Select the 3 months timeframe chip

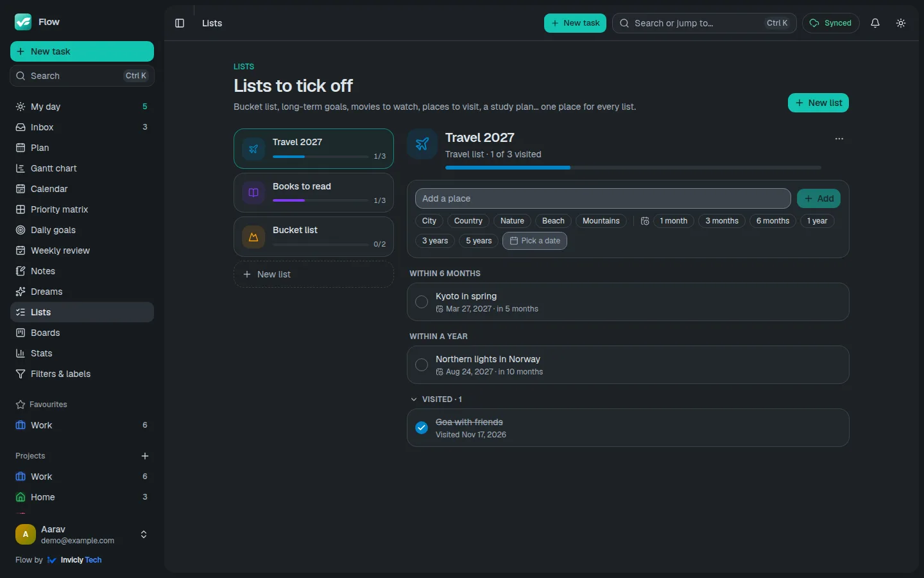pos(722,221)
